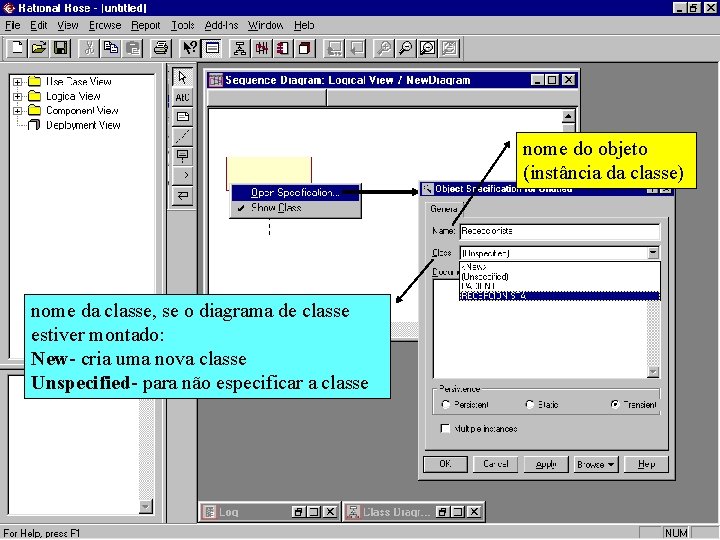Open a model with the Open folder icon
This screenshot has width=720, height=540.
click(39, 48)
